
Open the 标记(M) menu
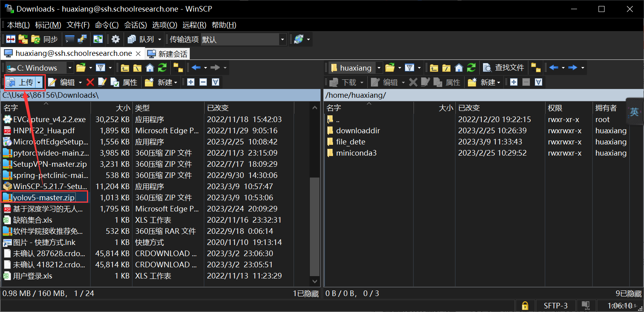coord(48,25)
